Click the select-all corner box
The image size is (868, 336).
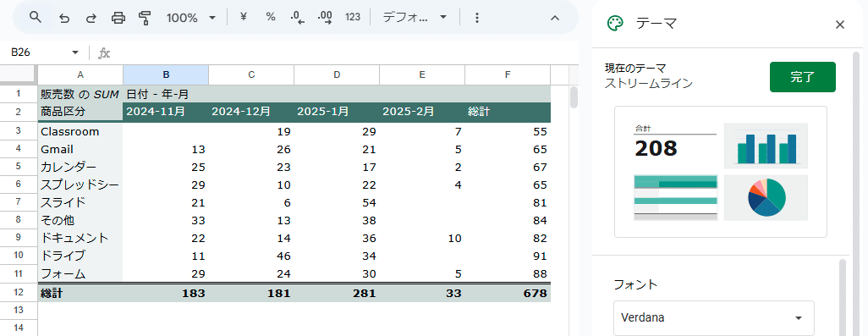tap(19, 74)
